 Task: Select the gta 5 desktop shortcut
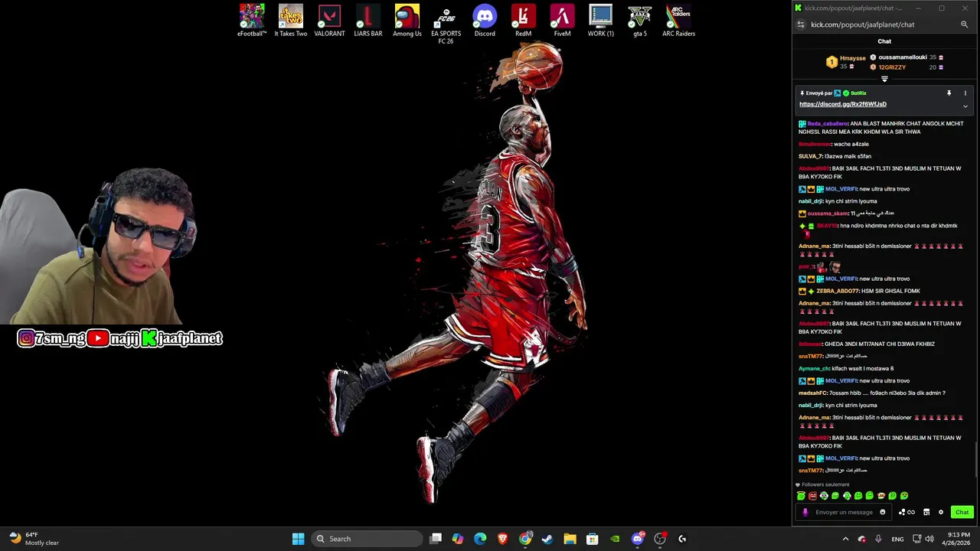click(x=640, y=21)
